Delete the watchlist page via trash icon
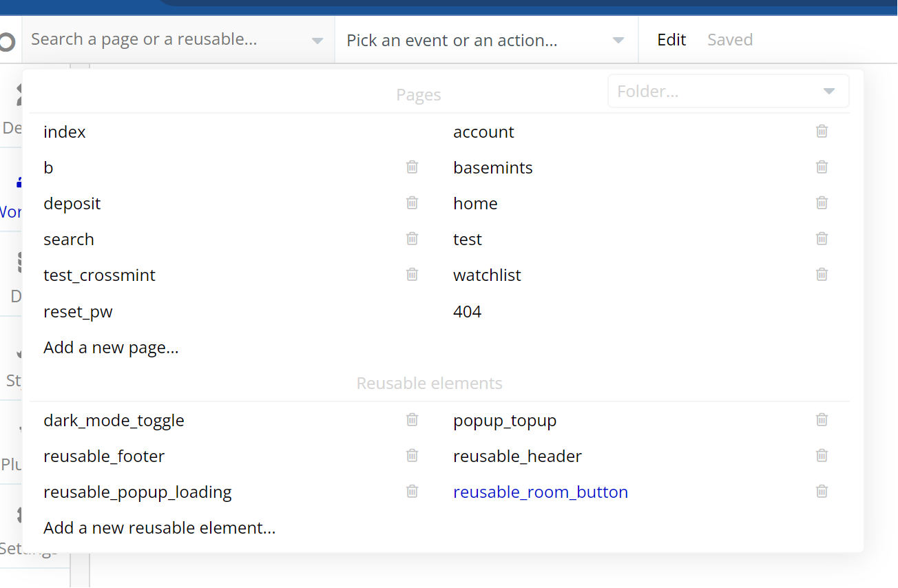 822,275
